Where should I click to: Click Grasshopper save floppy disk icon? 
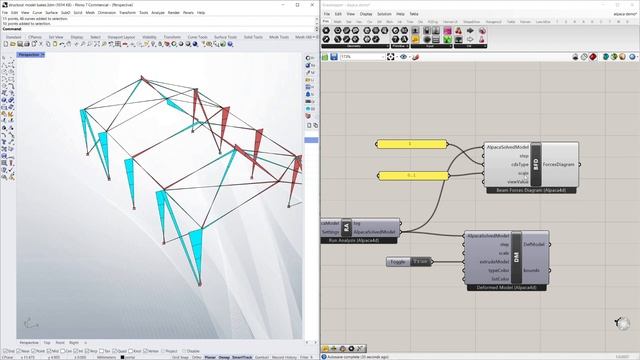pyautogui.click(x=334, y=57)
